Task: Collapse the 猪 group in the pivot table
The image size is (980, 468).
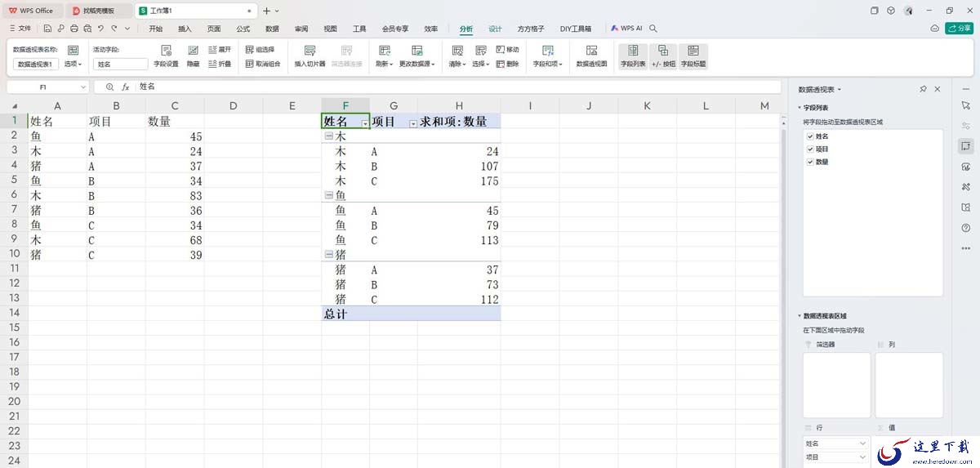Action: [329, 255]
